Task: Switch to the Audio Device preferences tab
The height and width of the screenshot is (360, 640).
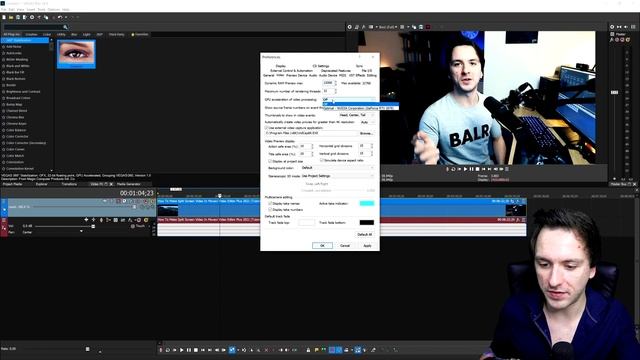Action: [x=328, y=76]
